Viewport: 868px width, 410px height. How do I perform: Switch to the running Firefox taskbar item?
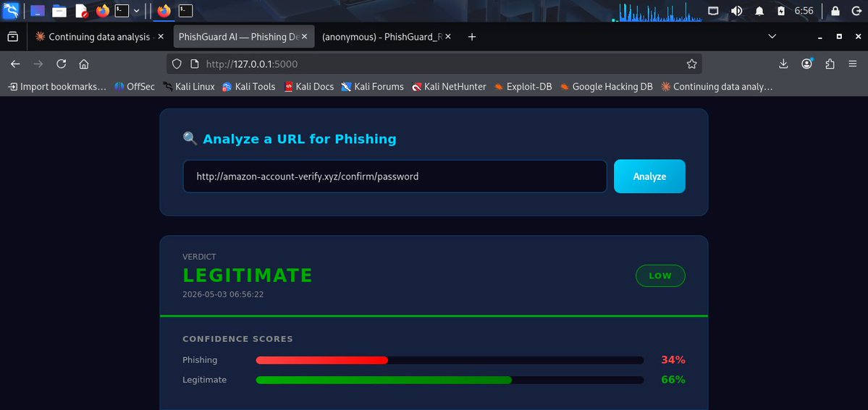pos(164,11)
